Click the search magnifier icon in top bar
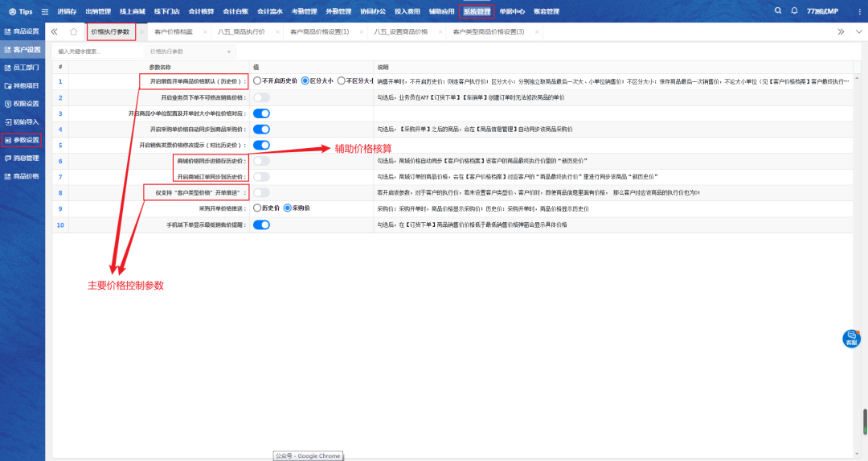Screen dimensions: 868x461 point(777,11)
